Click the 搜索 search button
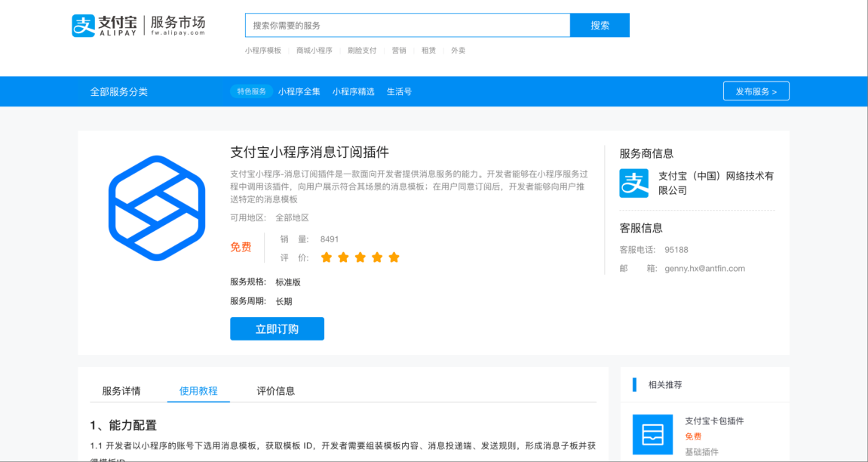Screen dimensions: 868x462 click(600, 25)
